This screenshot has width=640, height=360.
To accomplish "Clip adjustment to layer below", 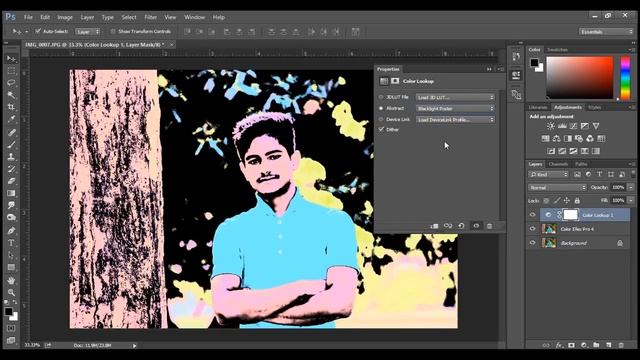I will point(434,226).
